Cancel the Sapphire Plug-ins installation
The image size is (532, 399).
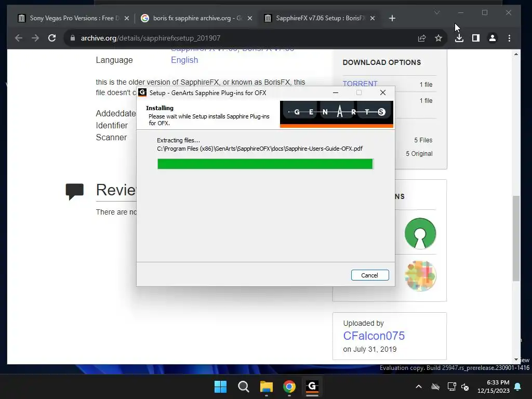click(x=370, y=275)
